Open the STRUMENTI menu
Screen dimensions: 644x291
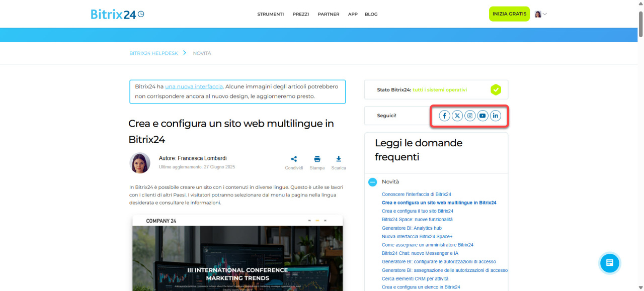[x=271, y=14]
